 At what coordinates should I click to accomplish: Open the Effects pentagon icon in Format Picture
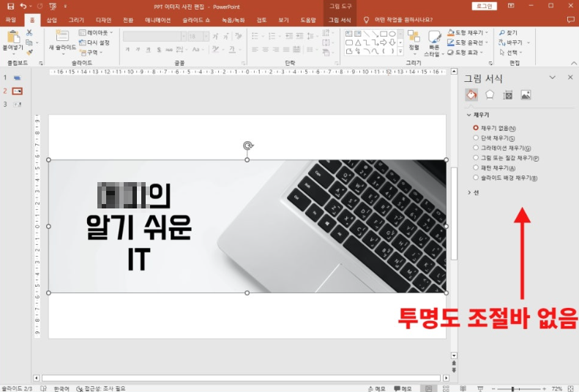click(490, 94)
